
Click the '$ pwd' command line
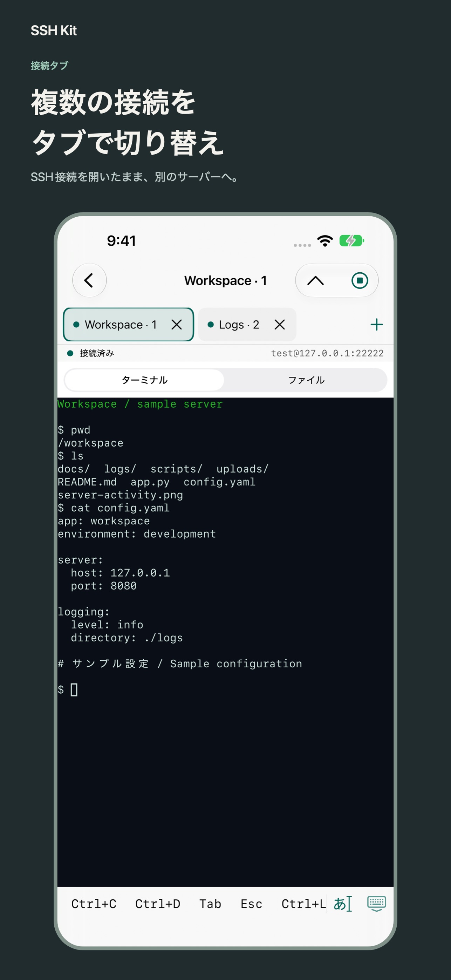[x=74, y=430]
